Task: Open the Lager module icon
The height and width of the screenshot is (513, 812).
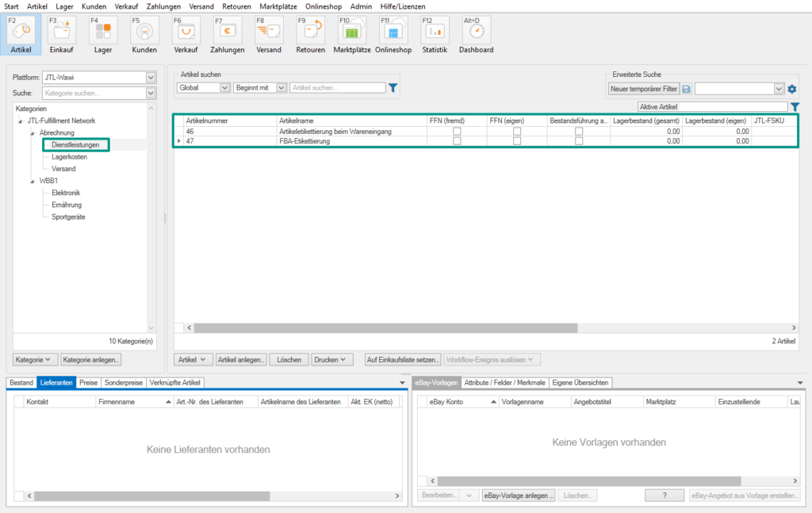Action: [103, 32]
